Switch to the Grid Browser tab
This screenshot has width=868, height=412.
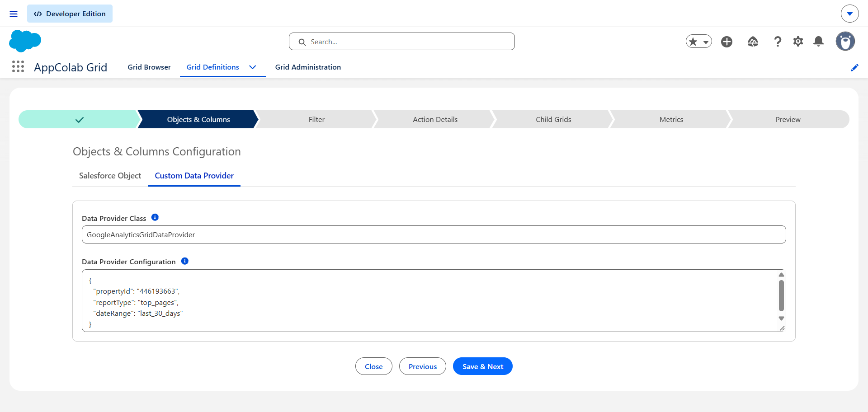pyautogui.click(x=149, y=67)
